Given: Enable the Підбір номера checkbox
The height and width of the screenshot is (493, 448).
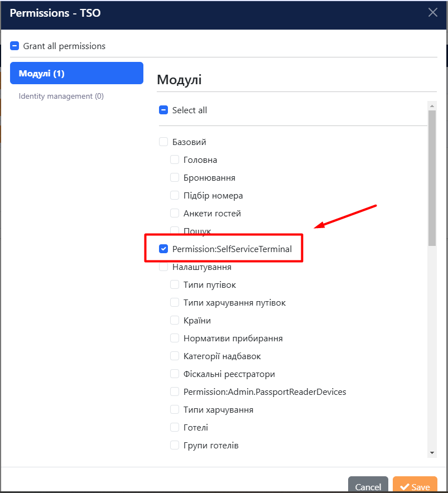Looking at the screenshot, I should [x=175, y=196].
